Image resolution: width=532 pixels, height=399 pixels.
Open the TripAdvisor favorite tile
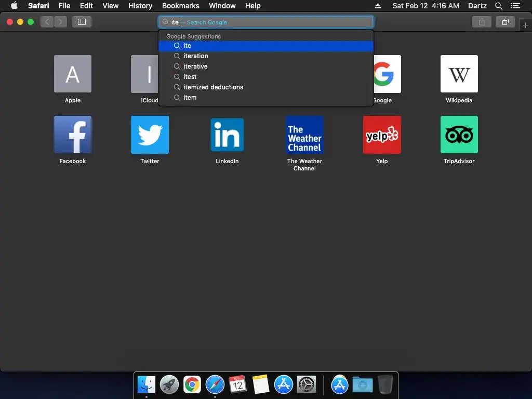point(459,135)
